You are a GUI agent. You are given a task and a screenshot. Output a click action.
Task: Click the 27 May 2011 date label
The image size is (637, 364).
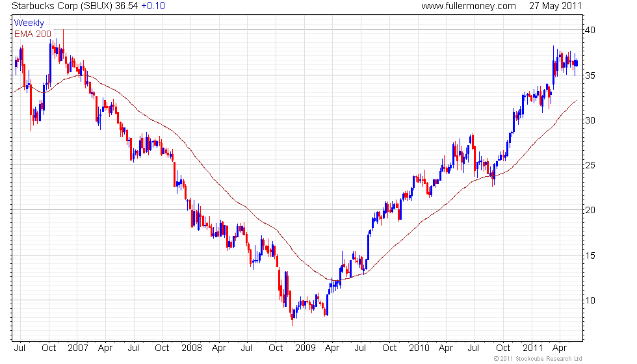click(556, 6)
